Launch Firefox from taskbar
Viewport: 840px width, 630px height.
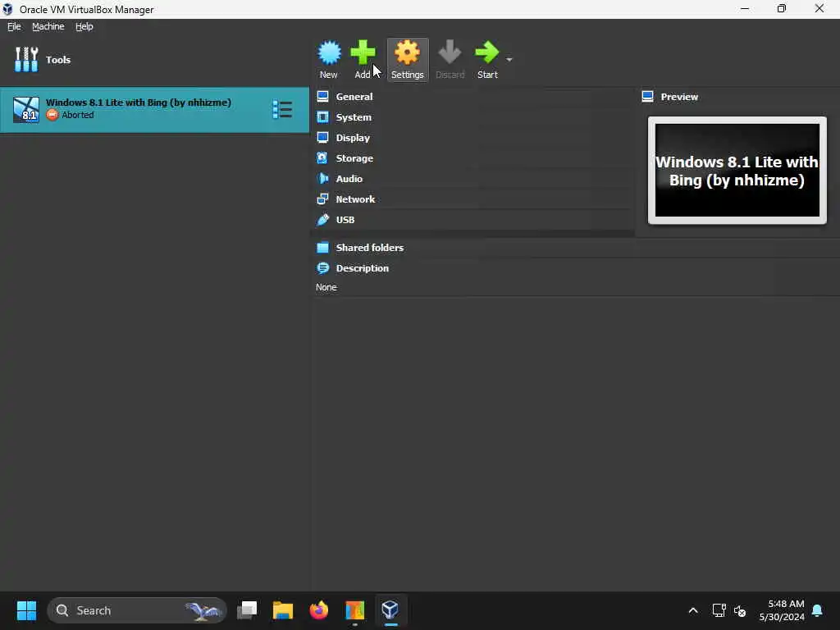319,610
